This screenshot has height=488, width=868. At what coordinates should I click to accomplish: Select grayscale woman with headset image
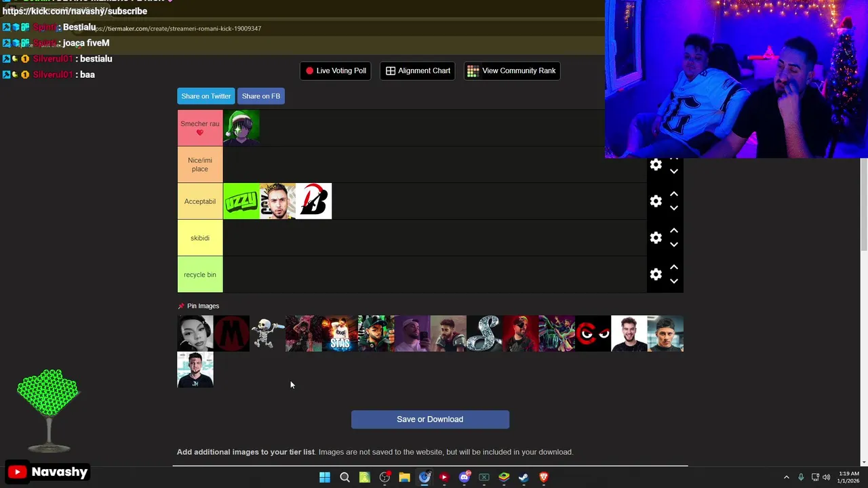tap(195, 333)
